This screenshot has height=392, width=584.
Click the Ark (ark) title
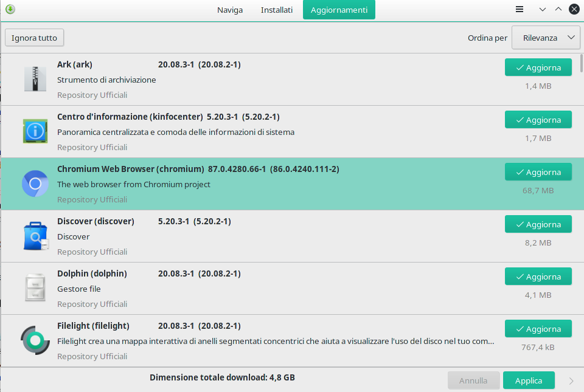point(74,64)
